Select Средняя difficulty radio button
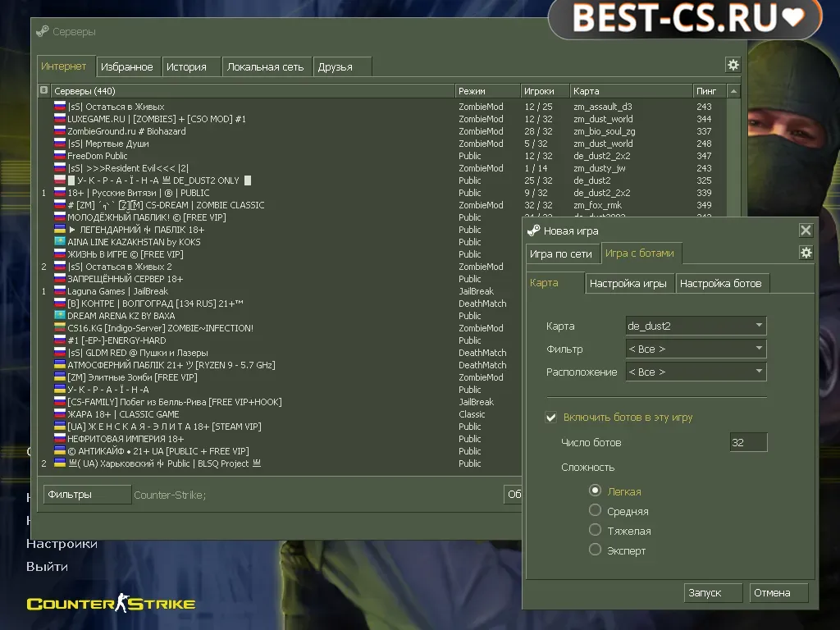The width and height of the screenshot is (840, 630). (x=595, y=510)
